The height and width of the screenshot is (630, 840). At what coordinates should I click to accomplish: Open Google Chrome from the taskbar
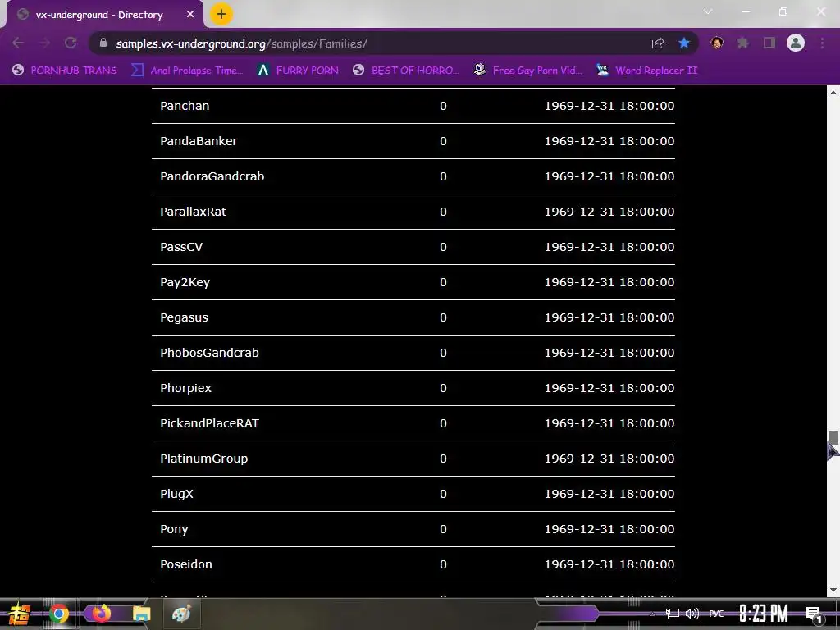(59, 614)
